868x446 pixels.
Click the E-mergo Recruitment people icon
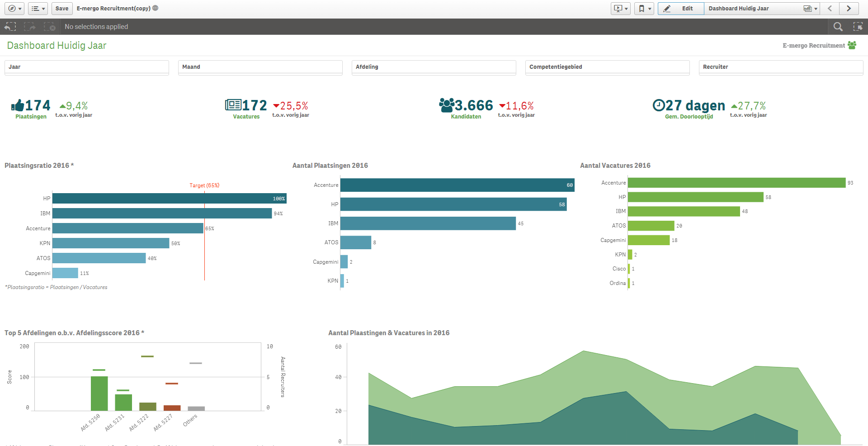(x=852, y=45)
